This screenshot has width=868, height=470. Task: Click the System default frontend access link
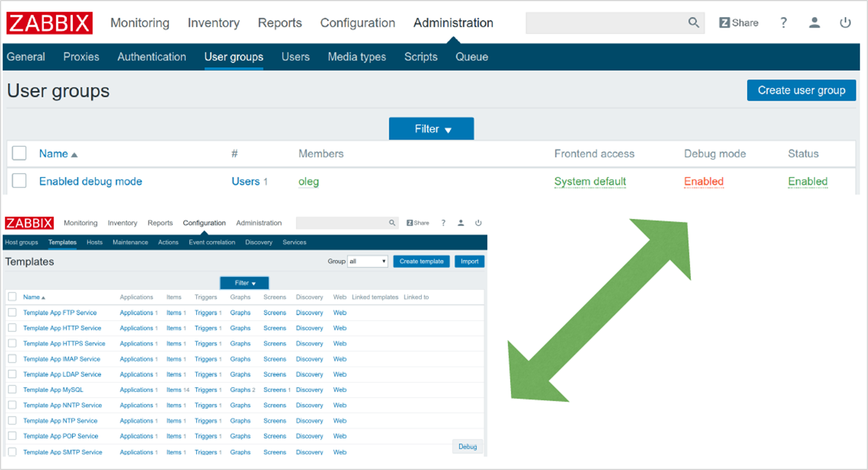590,181
